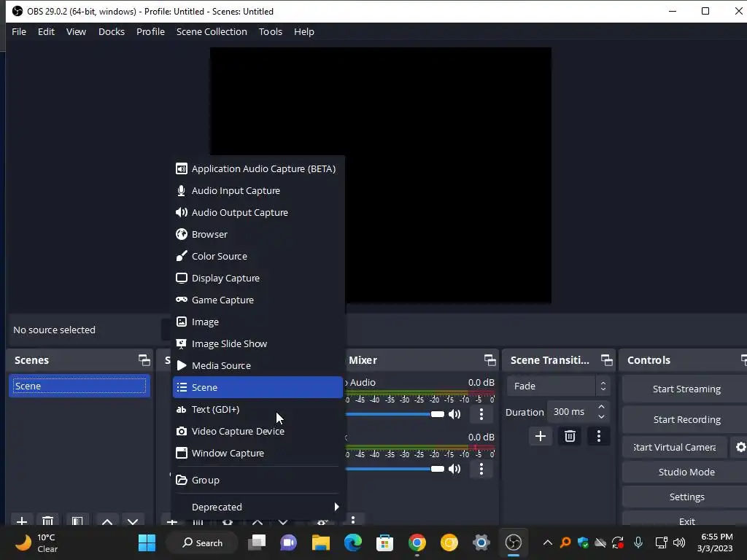Enable Studio Mode
This screenshot has width=747, height=560.
(686, 472)
